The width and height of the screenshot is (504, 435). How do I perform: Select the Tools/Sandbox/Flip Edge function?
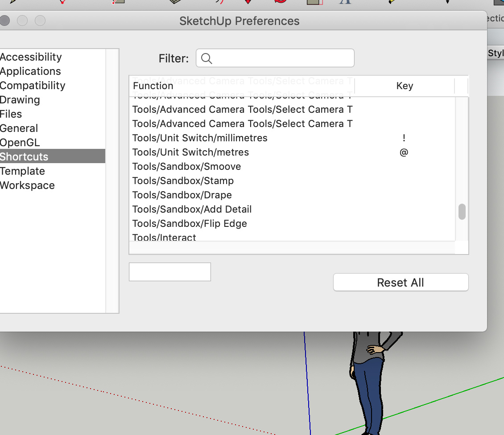point(292,224)
